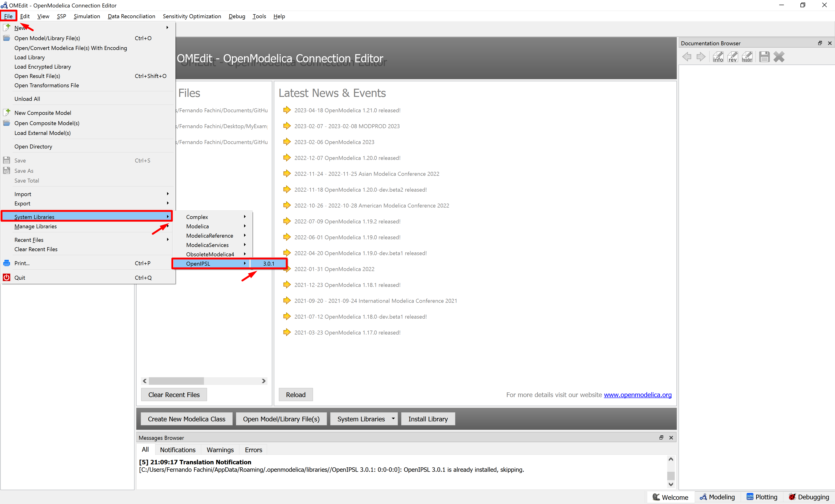835x504 pixels.
Task: Click the edit info header icon
Action: click(747, 56)
